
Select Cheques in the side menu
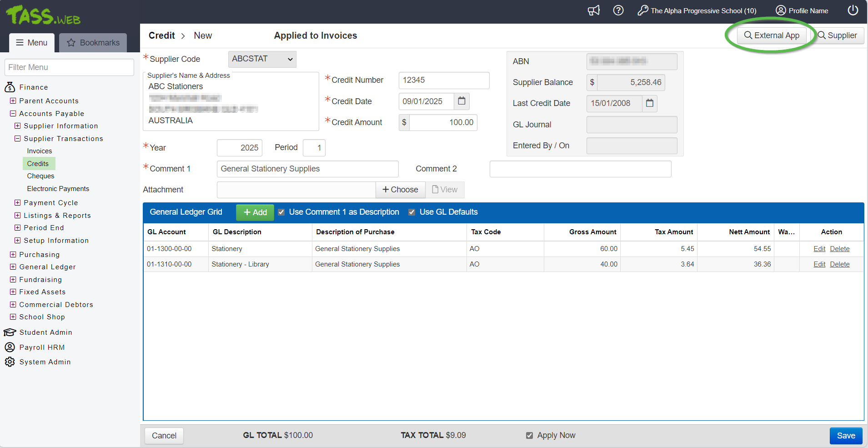40,176
